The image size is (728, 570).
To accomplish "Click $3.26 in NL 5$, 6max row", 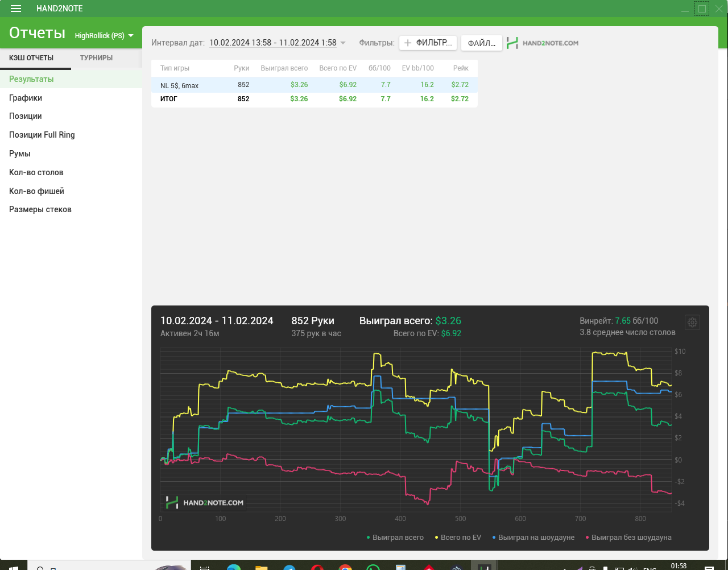I will coord(299,85).
